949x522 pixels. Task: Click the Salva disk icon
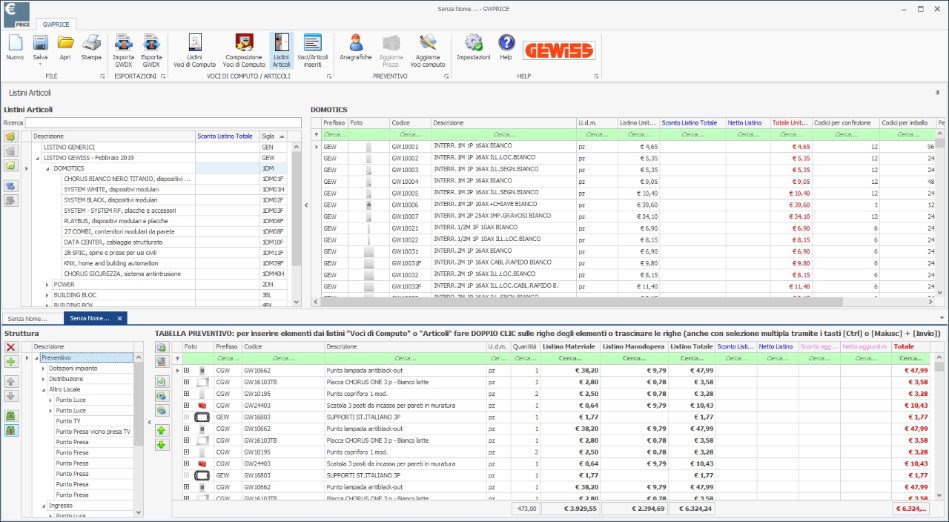coord(40,43)
